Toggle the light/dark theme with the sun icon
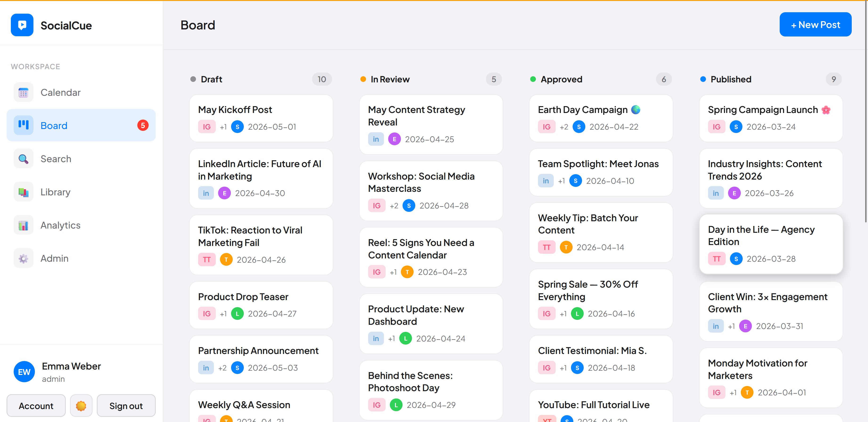The image size is (868, 422). click(81, 406)
